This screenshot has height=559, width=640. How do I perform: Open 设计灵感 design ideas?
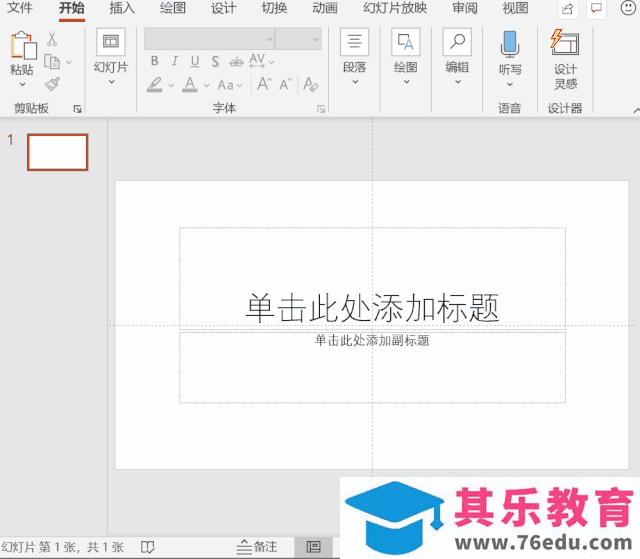pyautogui.click(x=565, y=59)
